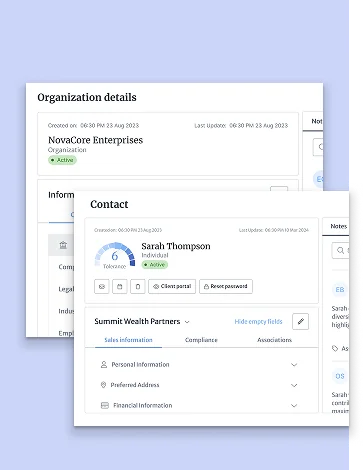Click the Personal Information section label
The width and height of the screenshot is (363, 470).
point(140,364)
